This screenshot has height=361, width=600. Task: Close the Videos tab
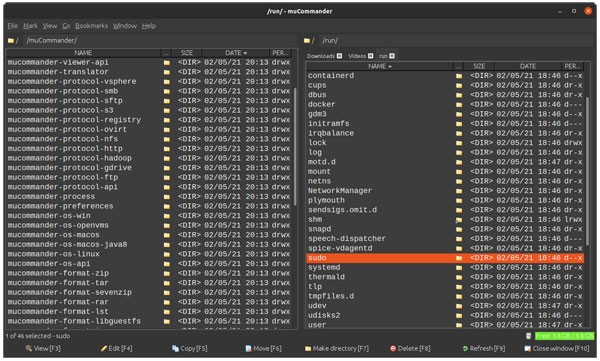pos(370,56)
